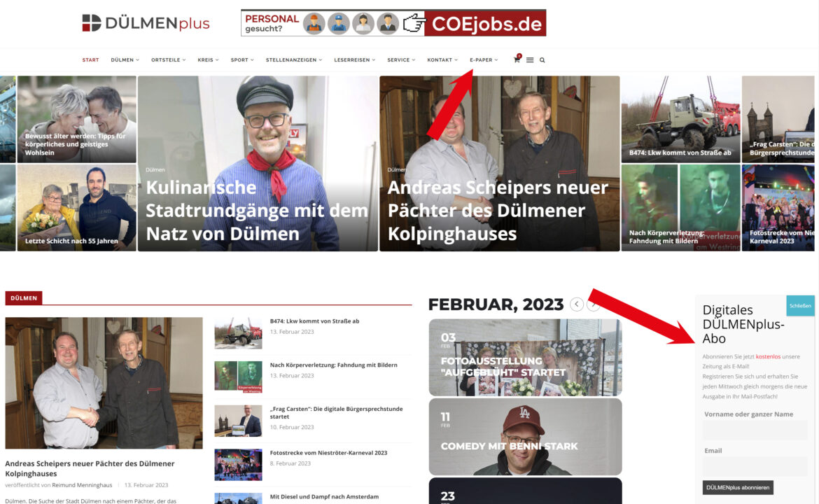819x504 pixels.
Task: Close the subscription popup with Schließen
Action: 799,305
